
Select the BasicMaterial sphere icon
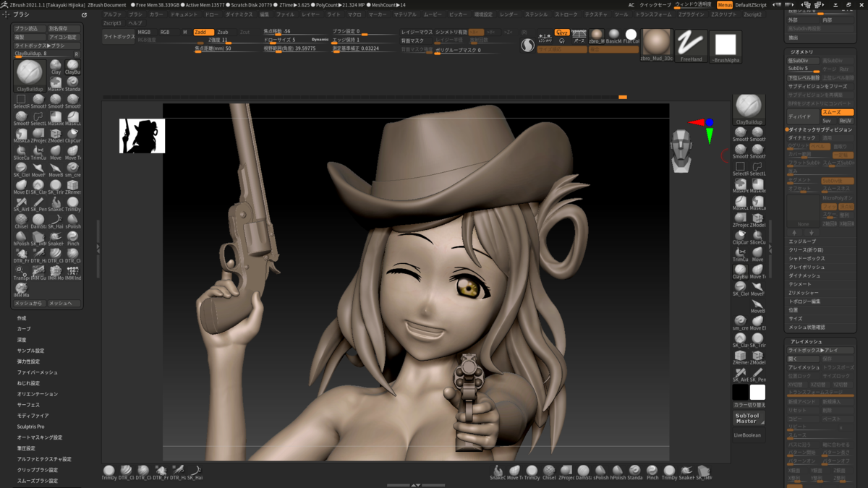(x=613, y=36)
